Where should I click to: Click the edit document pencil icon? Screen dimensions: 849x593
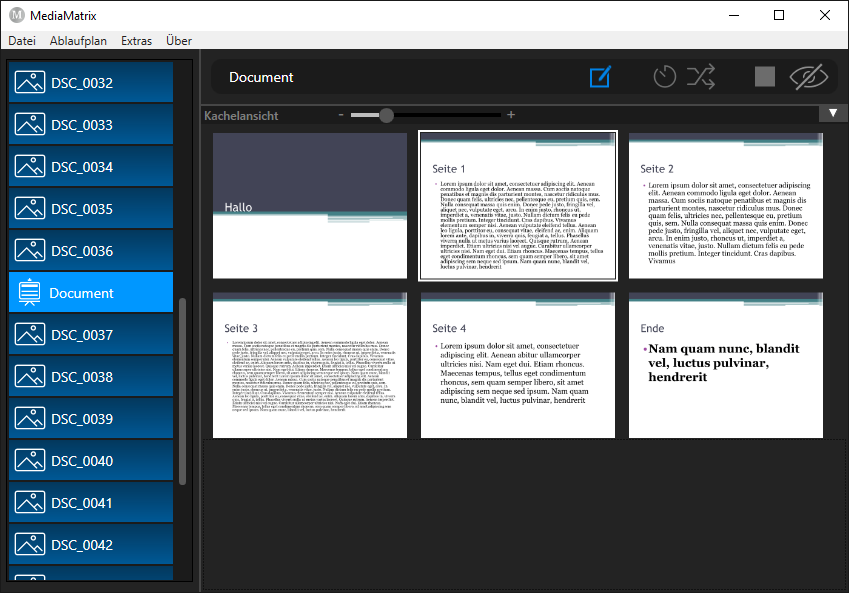click(600, 77)
